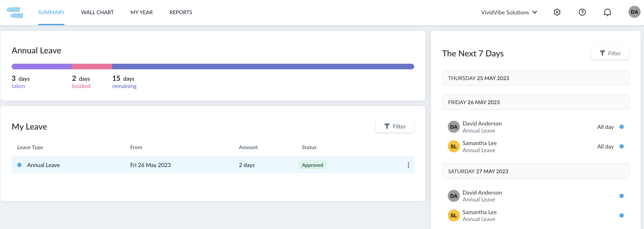Click the My Leave heading

(29, 127)
